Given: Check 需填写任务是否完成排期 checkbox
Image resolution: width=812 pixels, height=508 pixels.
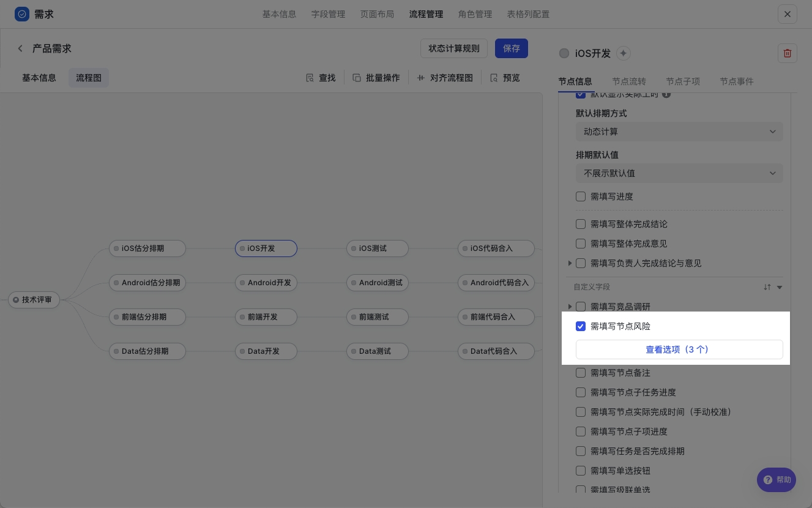Looking at the screenshot, I should [x=581, y=451].
